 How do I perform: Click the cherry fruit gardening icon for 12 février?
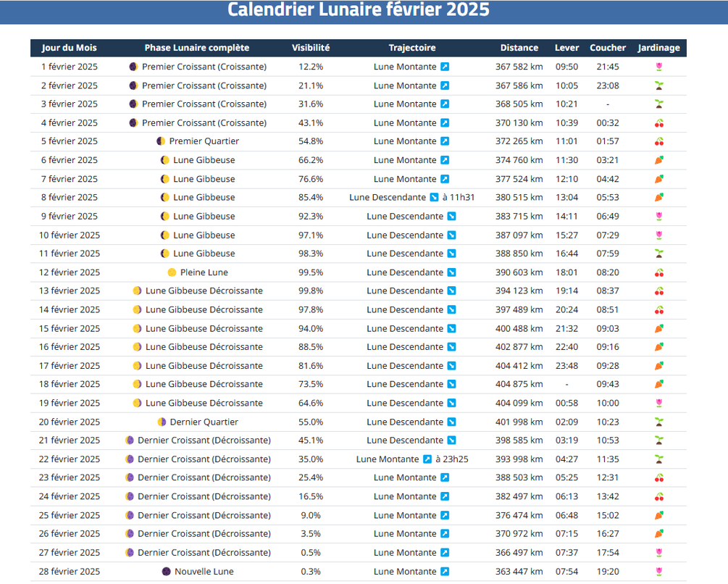coord(658,272)
